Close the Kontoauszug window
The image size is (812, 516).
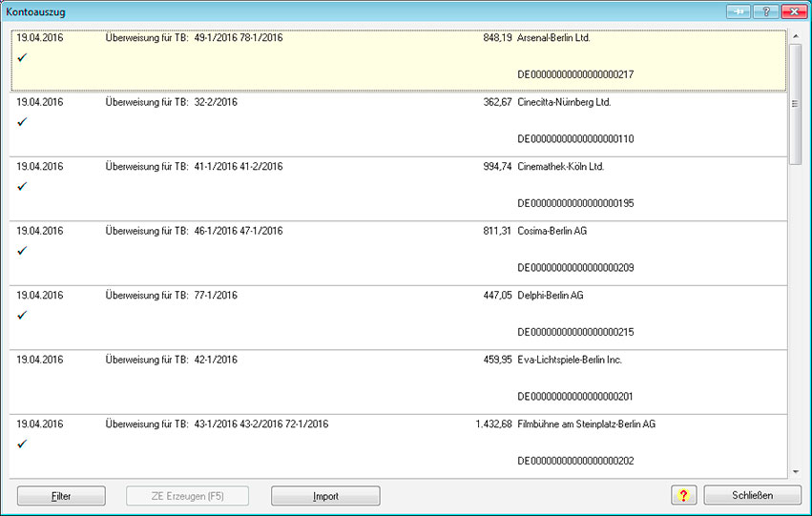(792, 11)
